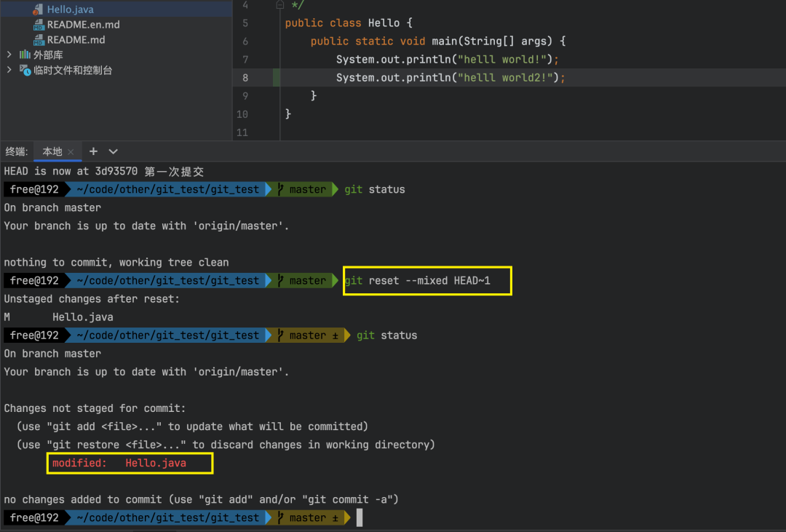
Task: Click the Hello.java Java file icon
Action: tap(38, 9)
